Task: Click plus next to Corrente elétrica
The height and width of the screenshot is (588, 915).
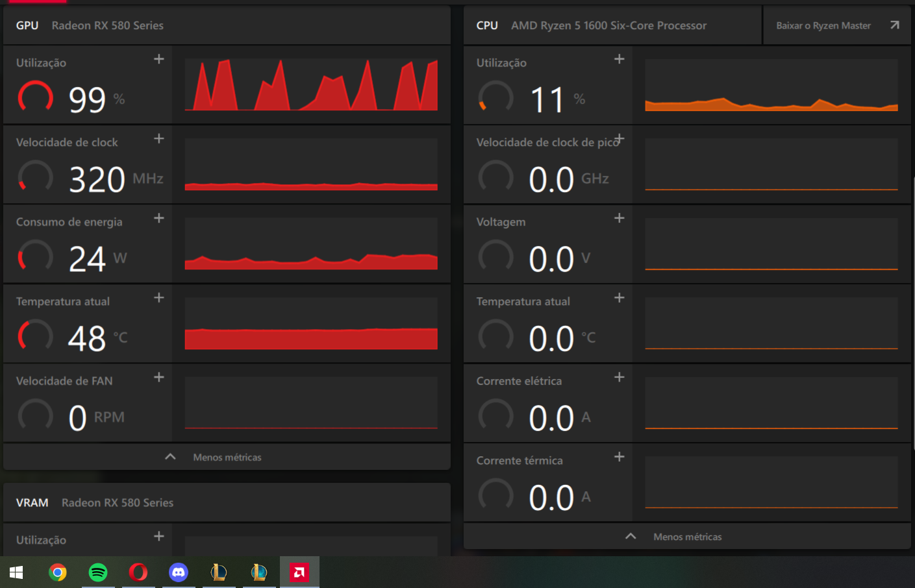Action: click(x=619, y=377)
